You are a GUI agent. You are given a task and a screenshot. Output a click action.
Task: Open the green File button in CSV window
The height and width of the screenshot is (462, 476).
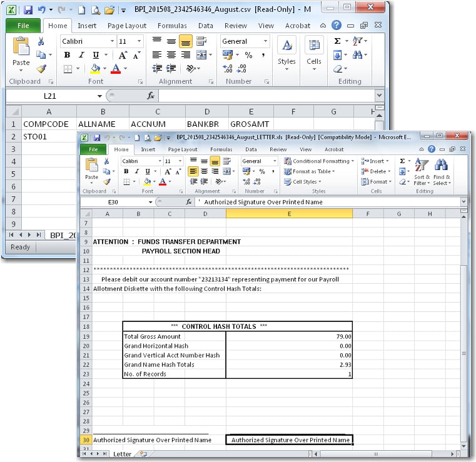pyautogui.click(x=23, y=26)
